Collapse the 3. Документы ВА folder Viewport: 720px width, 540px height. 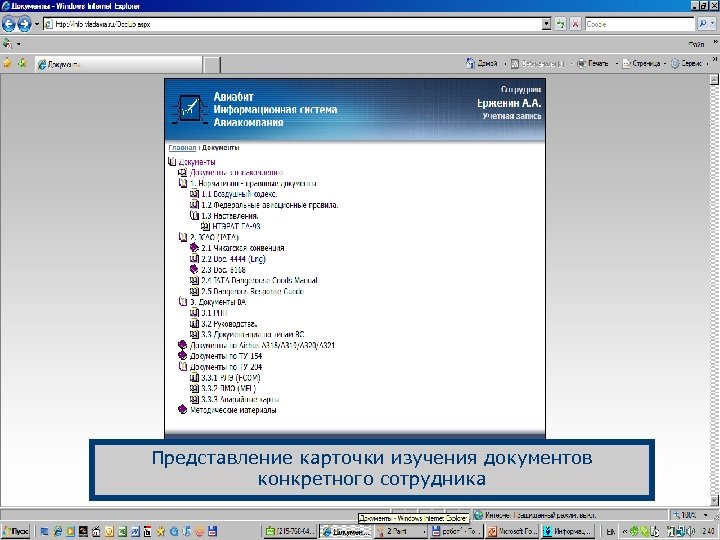click(183, 302)
